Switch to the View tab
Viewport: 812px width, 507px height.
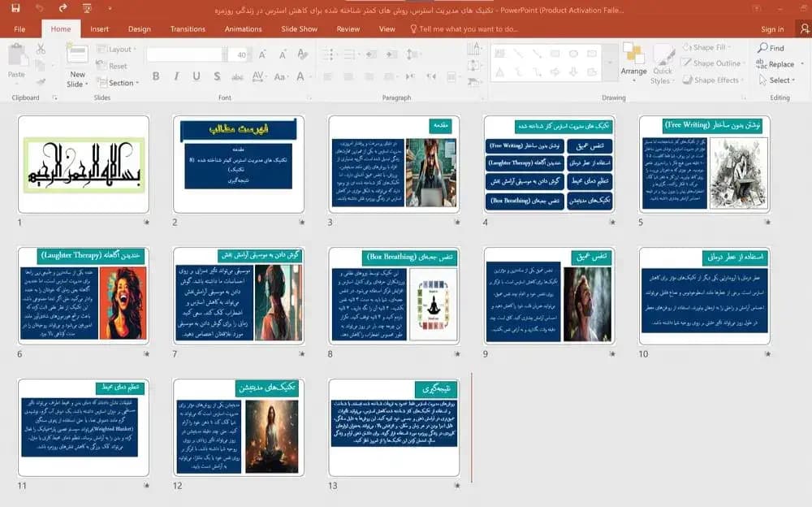[387, 29]
